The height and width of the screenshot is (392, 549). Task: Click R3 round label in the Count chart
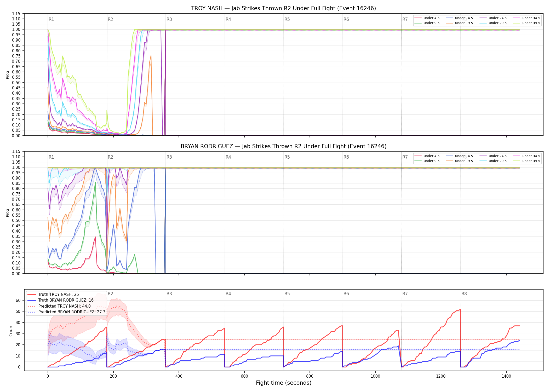[x=169, y=294]
